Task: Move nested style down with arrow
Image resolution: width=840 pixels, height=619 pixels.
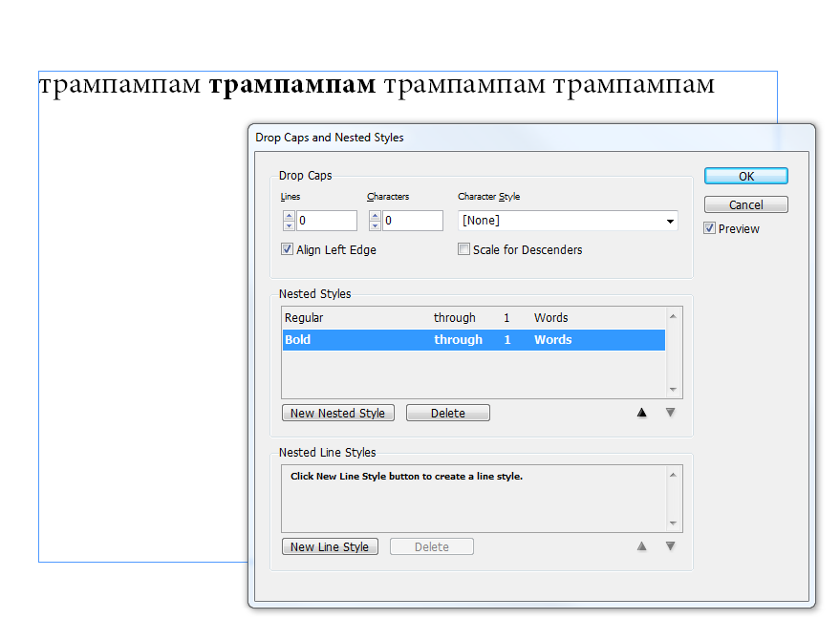Action: [670, 413]
